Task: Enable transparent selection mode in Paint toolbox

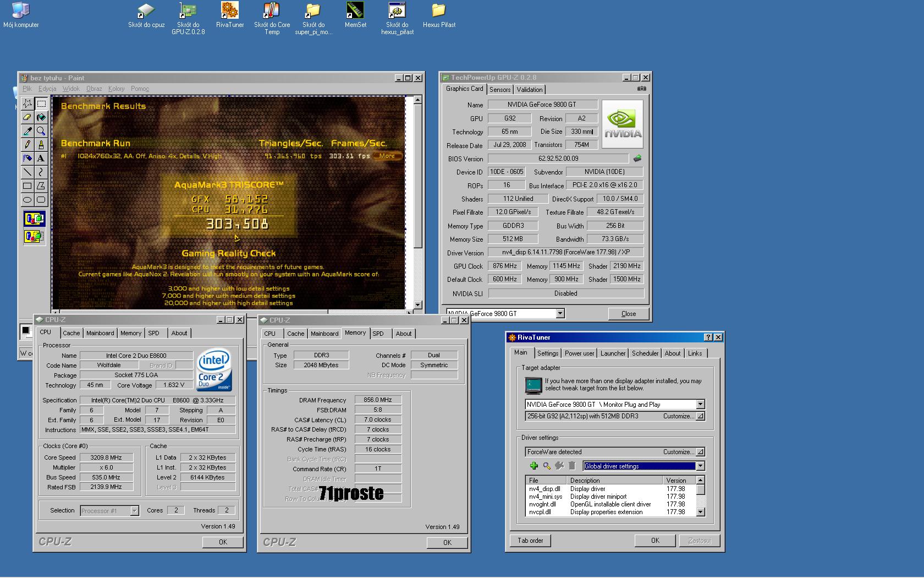Action: coord(34,237)
